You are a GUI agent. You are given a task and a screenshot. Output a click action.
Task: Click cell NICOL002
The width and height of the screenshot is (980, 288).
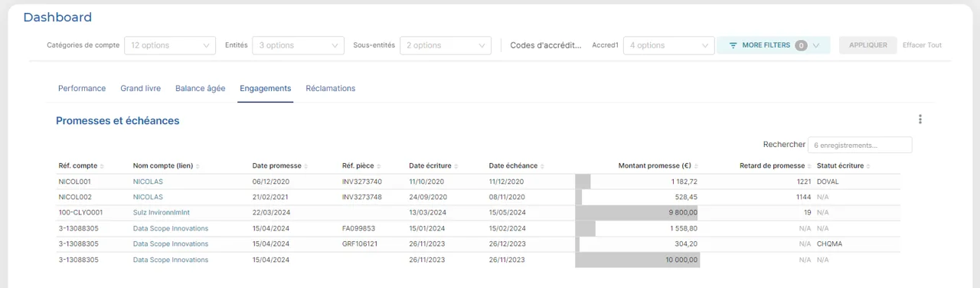(x=75, y=197)
